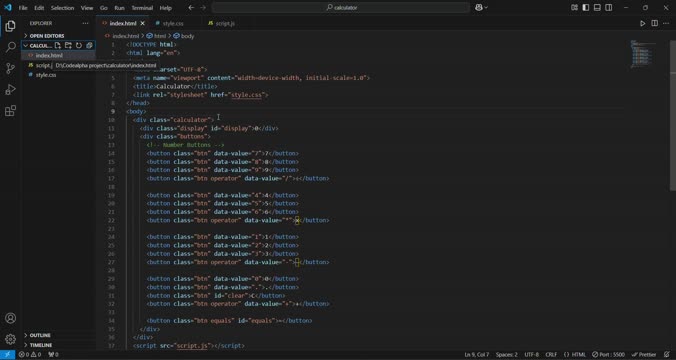Open notifications bell in the status bar

[x=667, y=354]
